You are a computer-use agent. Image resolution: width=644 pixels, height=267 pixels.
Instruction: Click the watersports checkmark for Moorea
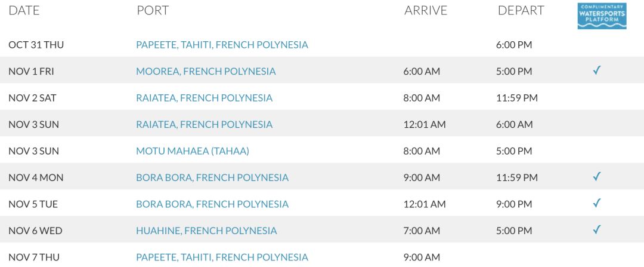pos(597,70)
